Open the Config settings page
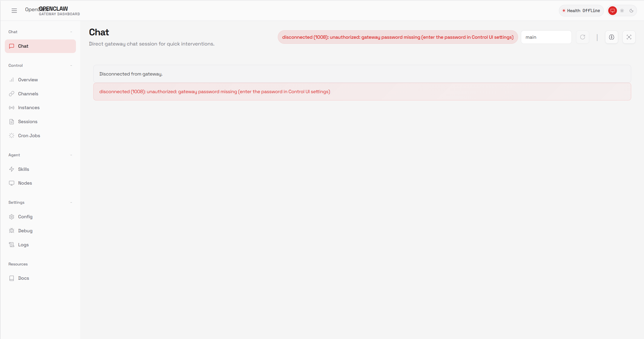 [25, 217]
